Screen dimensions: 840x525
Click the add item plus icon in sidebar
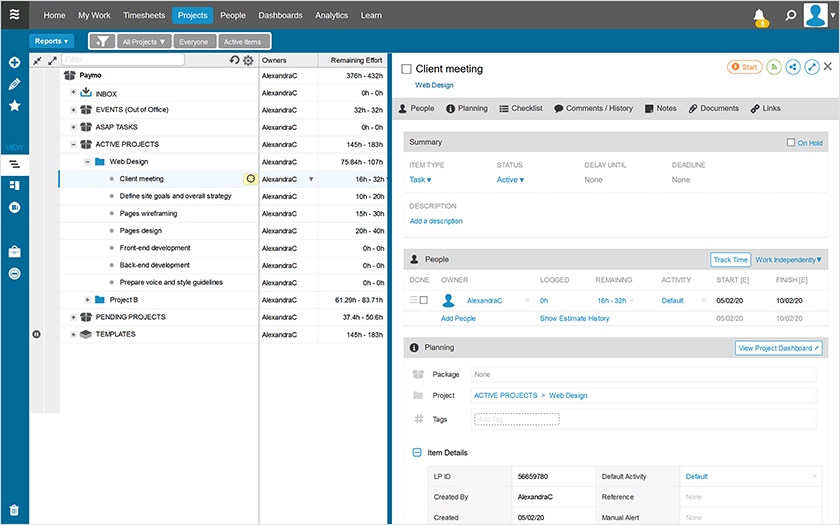(14, 62)
